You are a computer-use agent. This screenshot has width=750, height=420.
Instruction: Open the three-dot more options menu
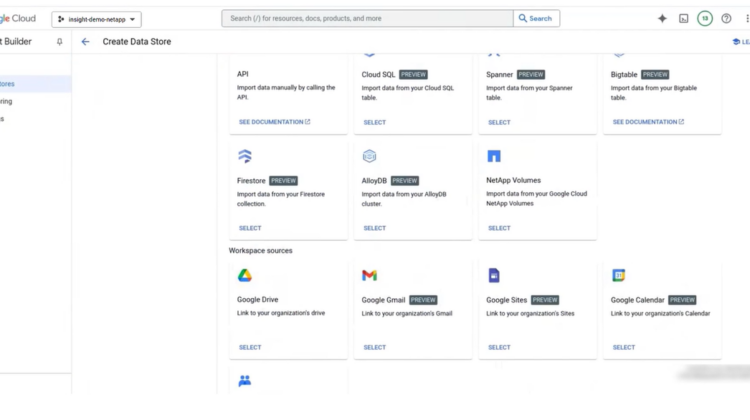point(744,18)
